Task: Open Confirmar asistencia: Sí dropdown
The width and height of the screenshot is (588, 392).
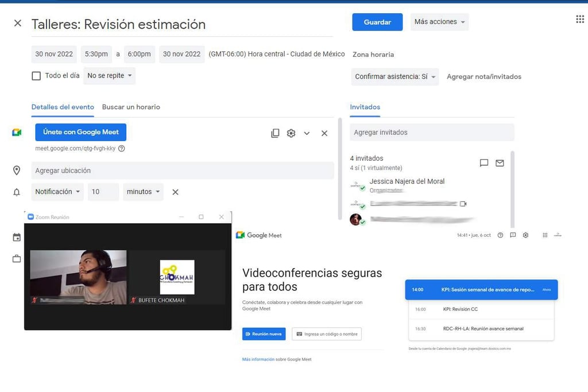Action: 395,76
